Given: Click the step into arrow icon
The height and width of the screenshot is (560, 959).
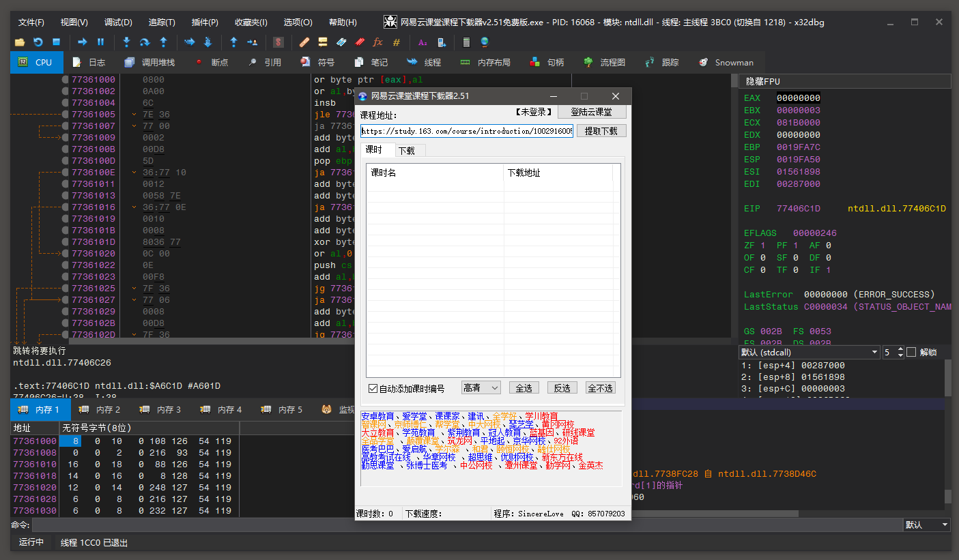Looking at the screenshot, I should [x=126, y=42].
